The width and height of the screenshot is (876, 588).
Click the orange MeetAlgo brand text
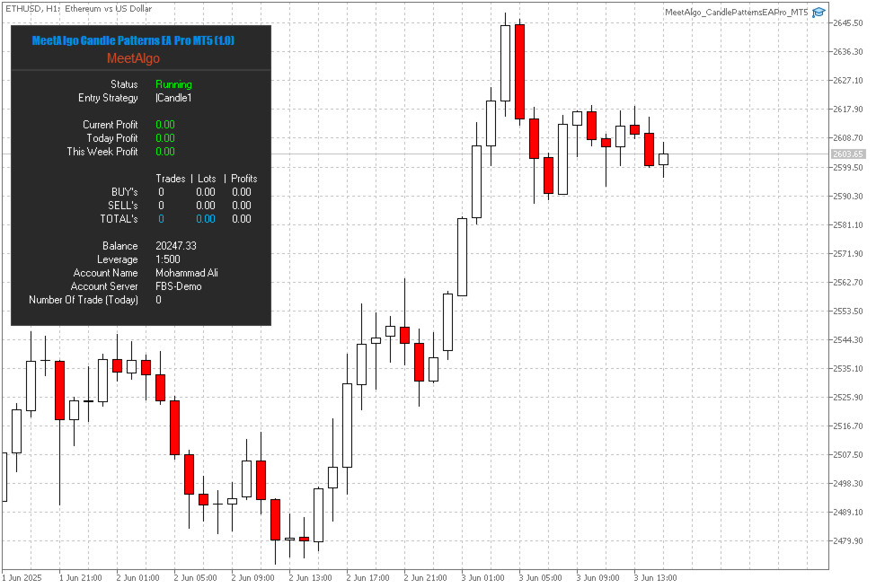[x=133, y=58]
